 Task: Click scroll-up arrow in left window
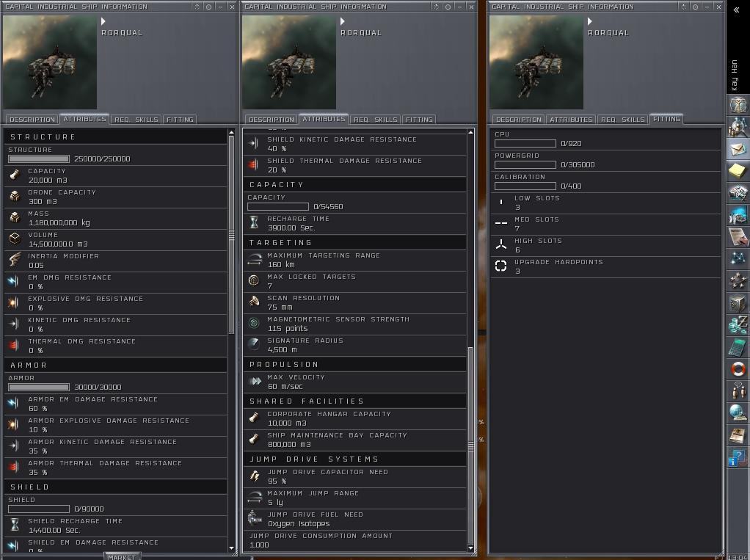[x=231, y=132]
